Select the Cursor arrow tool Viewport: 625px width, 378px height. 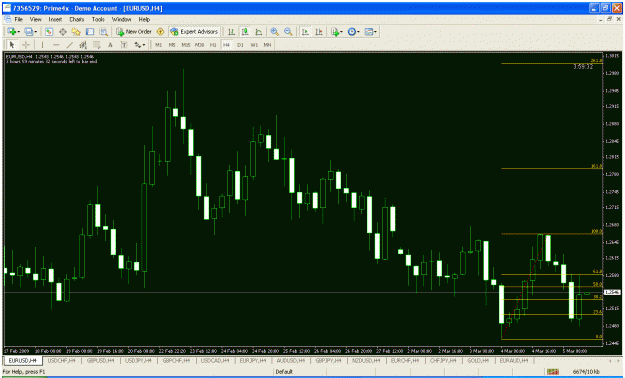tap(12, 45)
